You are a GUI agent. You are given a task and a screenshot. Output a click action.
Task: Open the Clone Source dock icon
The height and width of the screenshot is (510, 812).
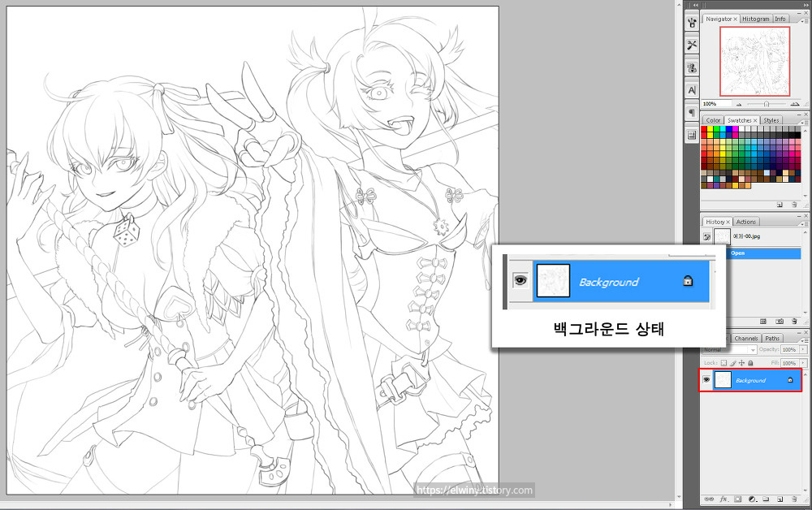click(692, 67)
